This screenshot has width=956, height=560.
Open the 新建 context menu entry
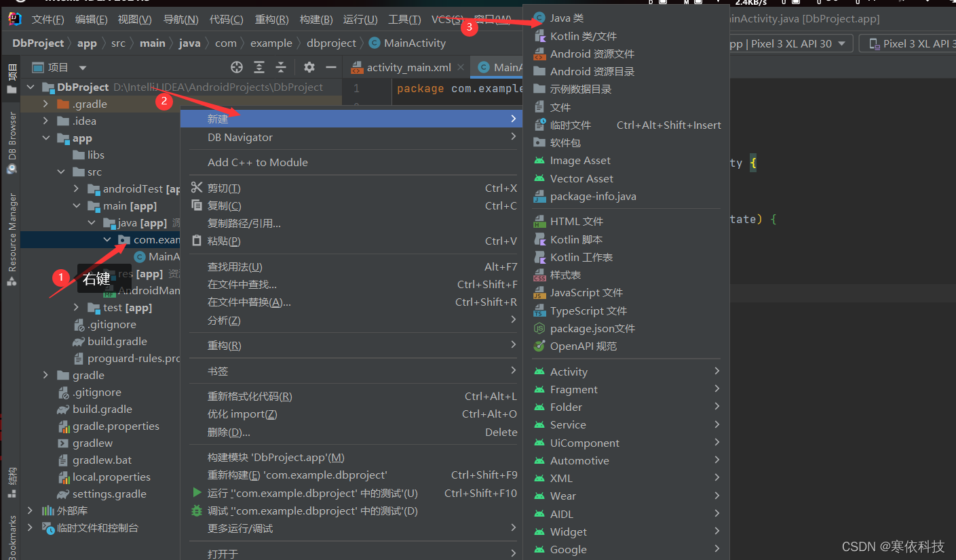[x=353, y=119]
